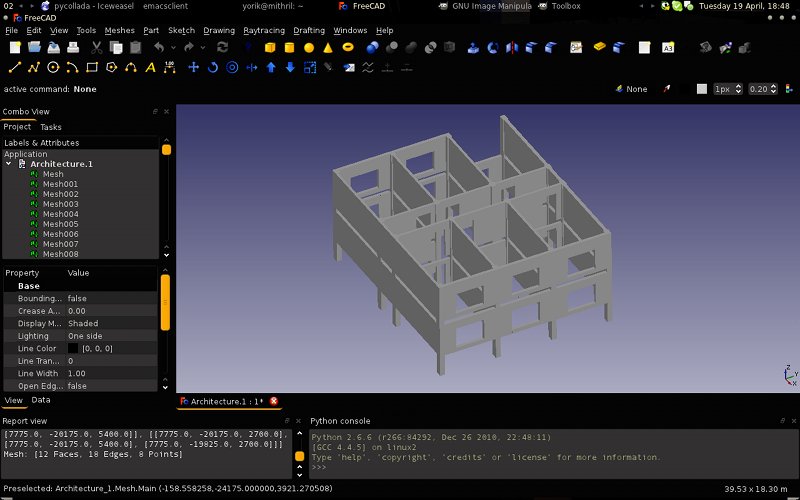
Task: Activate the Text annotation tool
Action: point(150,68)
